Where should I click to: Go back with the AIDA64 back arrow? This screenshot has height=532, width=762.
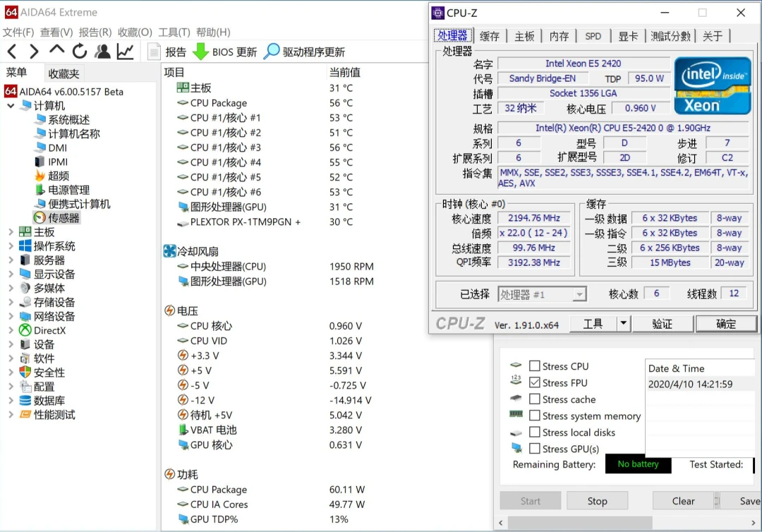12,51
